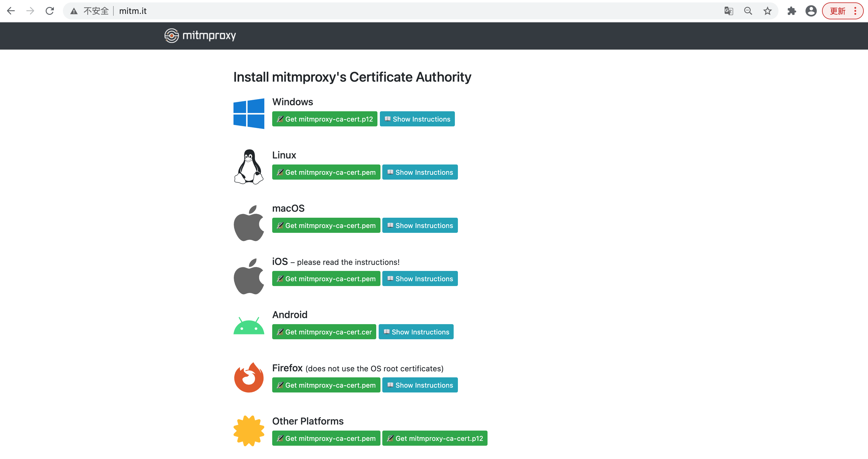Click the zoom magnifier icon in address bar
868x459 pixels.
coord(748,11)
